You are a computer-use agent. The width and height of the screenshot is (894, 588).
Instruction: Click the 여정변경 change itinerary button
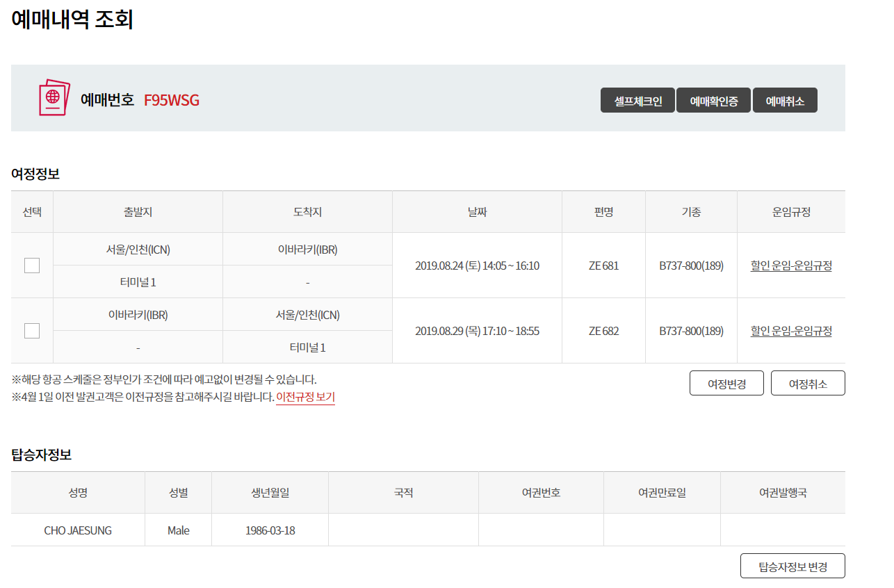click(x=726, y=383)
